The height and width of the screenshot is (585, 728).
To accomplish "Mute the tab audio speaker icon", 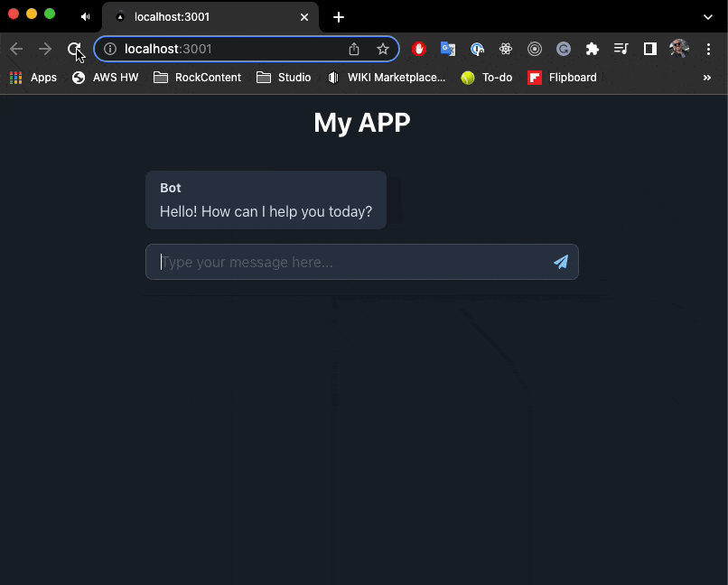I will (85, 17).
